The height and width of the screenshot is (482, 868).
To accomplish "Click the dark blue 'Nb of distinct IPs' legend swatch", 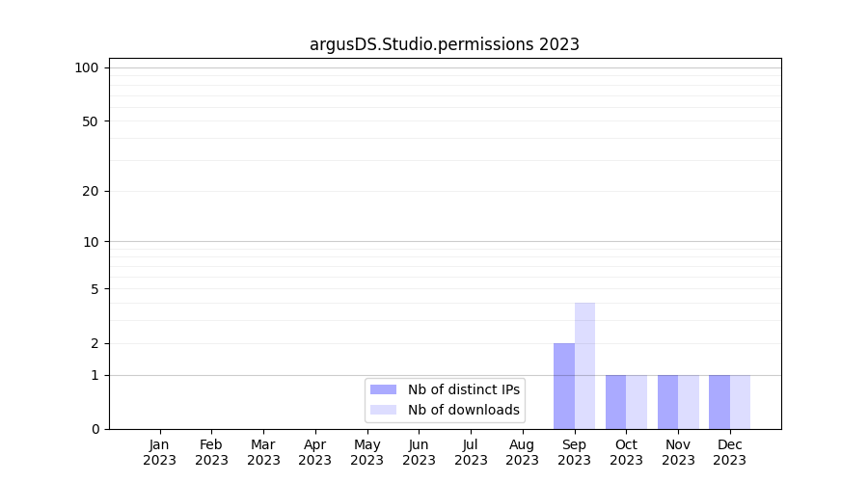I will 383,389.
